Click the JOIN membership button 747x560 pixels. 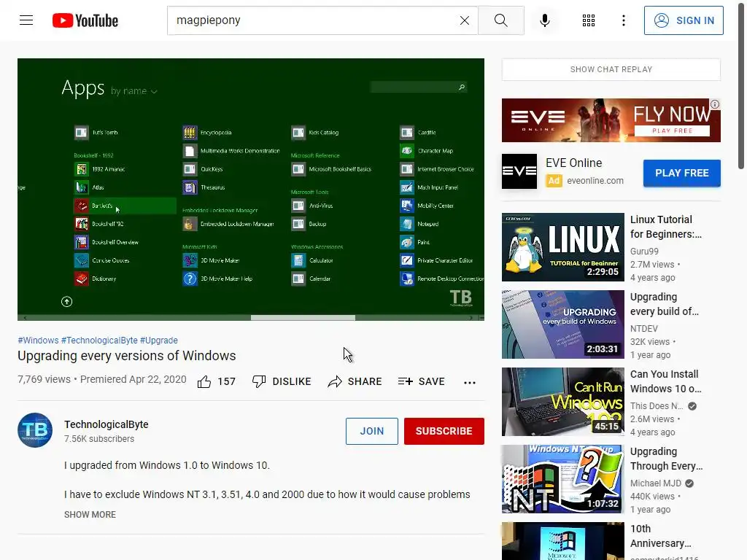click(x=371, y=431)
